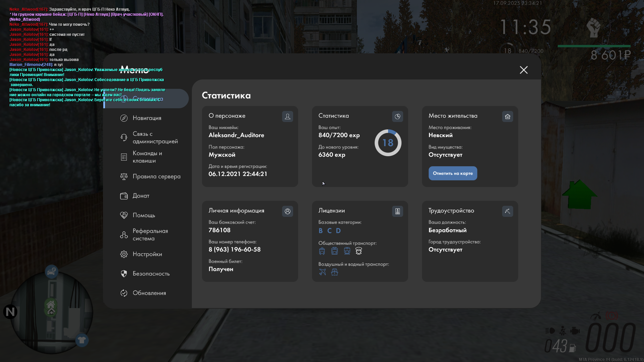The image size is (644, 362).
Task: Open the Безопасность menu item
Action: 150,274
